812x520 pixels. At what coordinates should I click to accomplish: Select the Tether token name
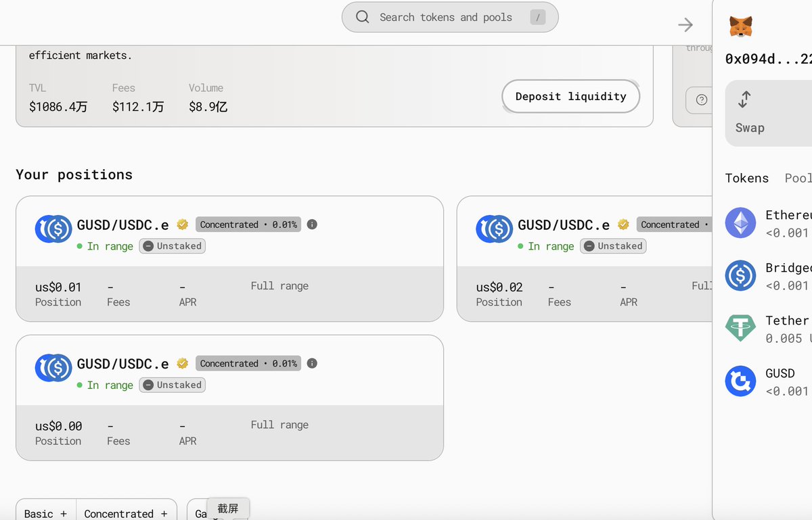(788, 321)
